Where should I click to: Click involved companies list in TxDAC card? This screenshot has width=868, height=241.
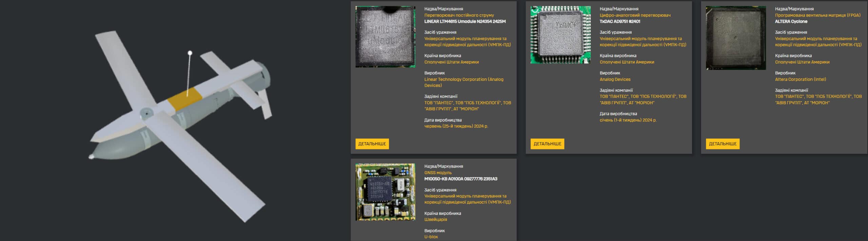643,99
